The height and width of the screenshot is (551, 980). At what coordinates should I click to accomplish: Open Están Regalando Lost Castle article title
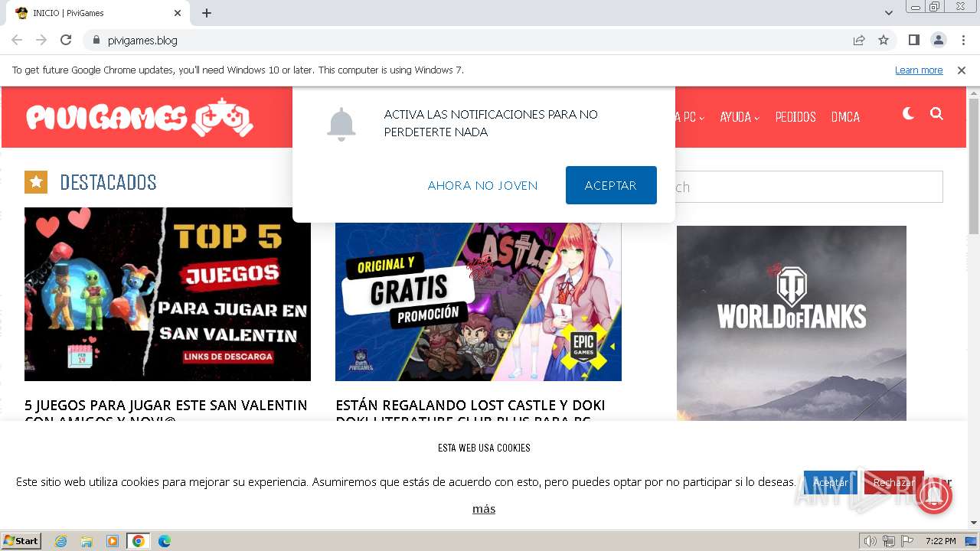pyautogui.click(x=470, y=409)
